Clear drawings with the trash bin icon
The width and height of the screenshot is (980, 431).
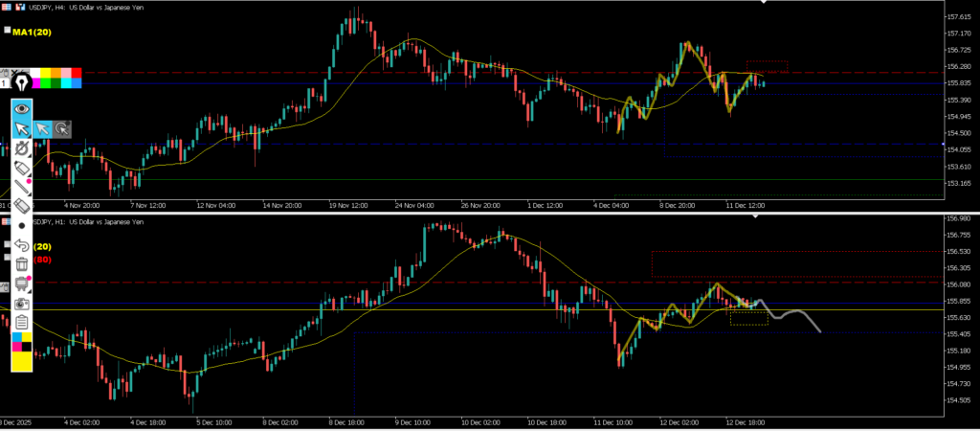click(21, 264)
